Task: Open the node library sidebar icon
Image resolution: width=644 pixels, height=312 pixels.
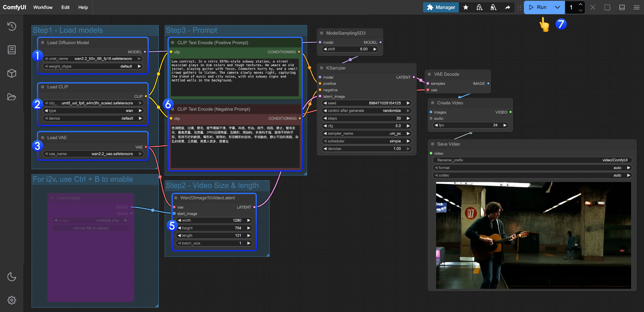Action: point(12,50)
